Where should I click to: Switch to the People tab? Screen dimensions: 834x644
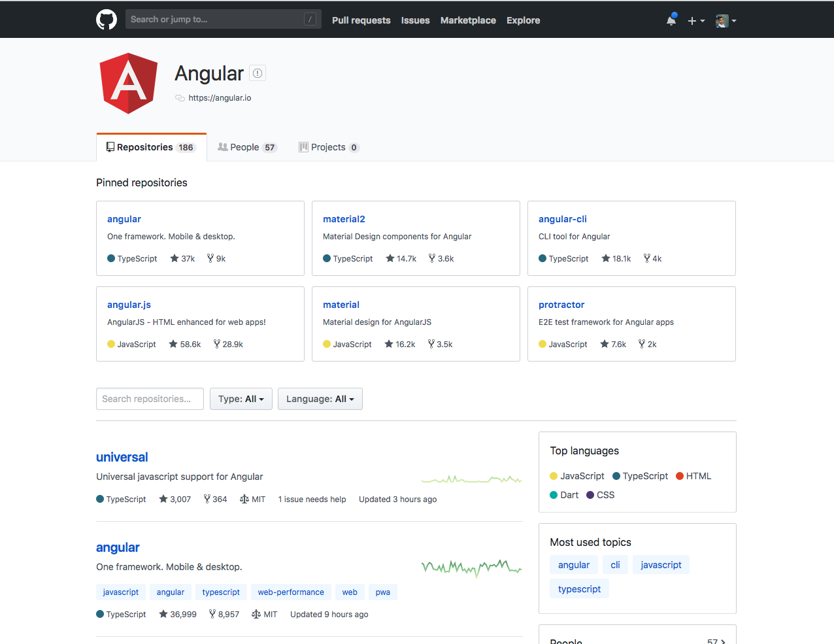point(247,147)
